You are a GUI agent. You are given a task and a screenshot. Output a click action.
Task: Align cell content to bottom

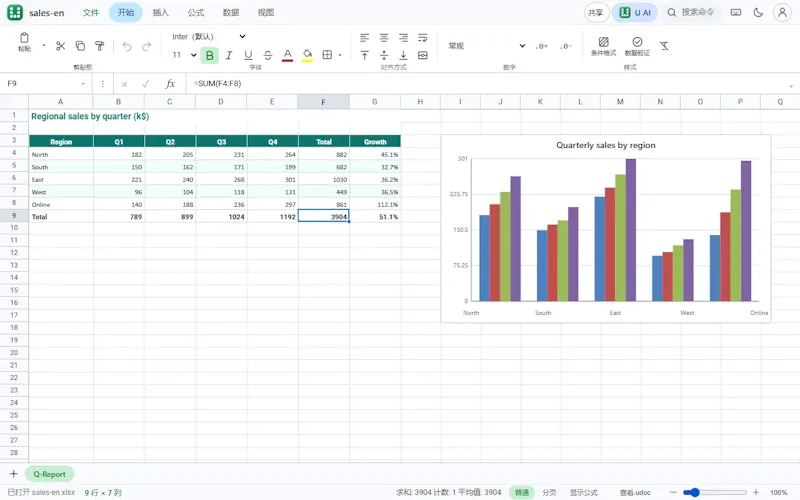click(403, 55)
